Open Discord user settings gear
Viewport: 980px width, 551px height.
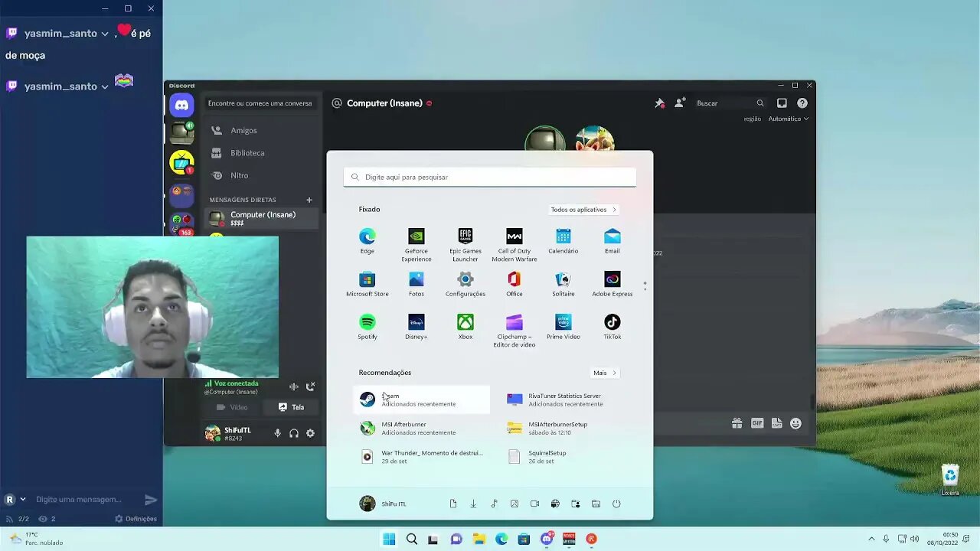click(310, 433)
